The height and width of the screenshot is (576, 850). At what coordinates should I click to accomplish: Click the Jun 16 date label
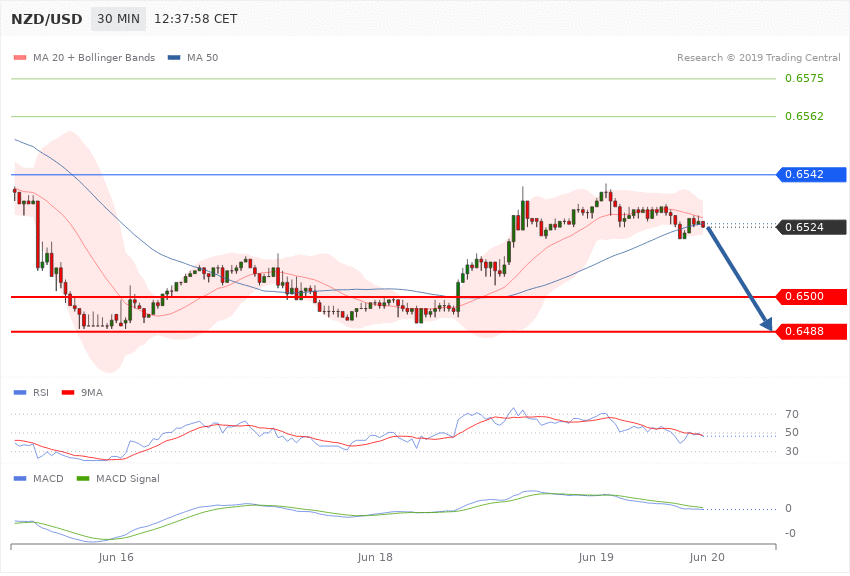tap(116, 558)
